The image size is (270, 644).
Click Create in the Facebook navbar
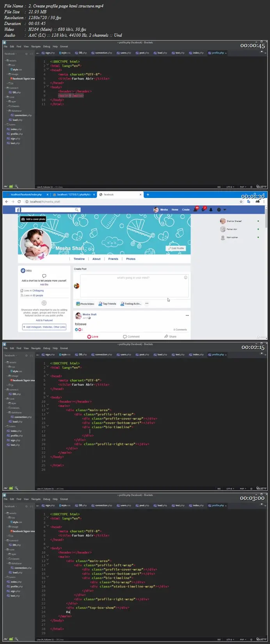186,210
